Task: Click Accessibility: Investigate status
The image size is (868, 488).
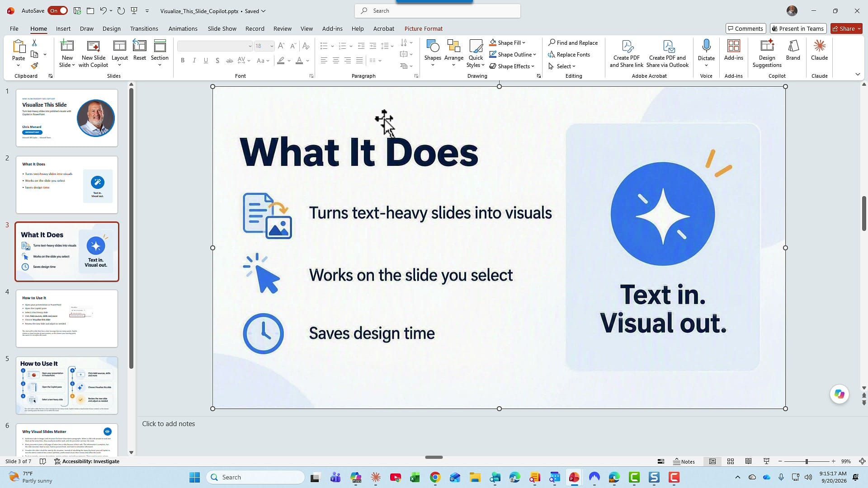Action: pyautogui.click(x=87, y=461)
